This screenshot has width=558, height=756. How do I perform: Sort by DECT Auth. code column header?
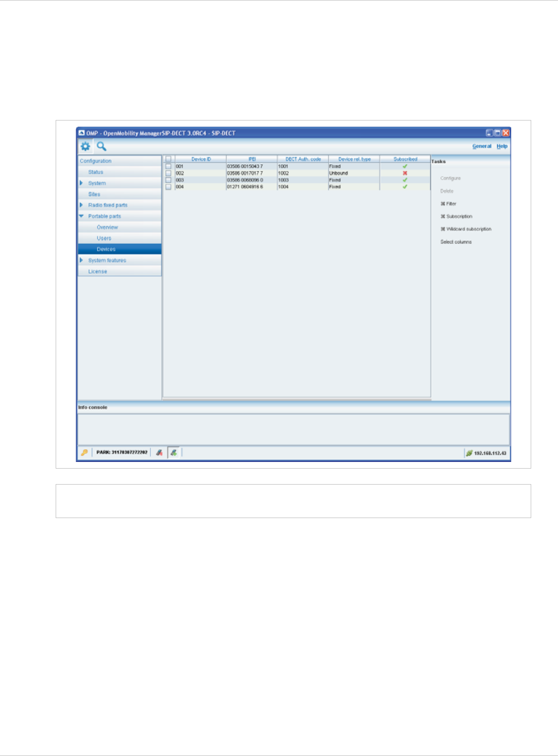pos(303,159)
